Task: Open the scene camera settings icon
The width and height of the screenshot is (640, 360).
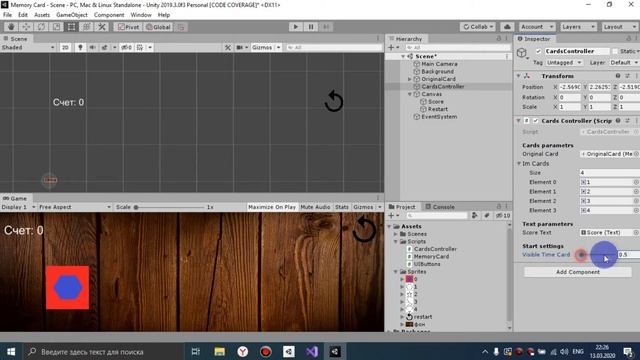Action: coord(242,47)
